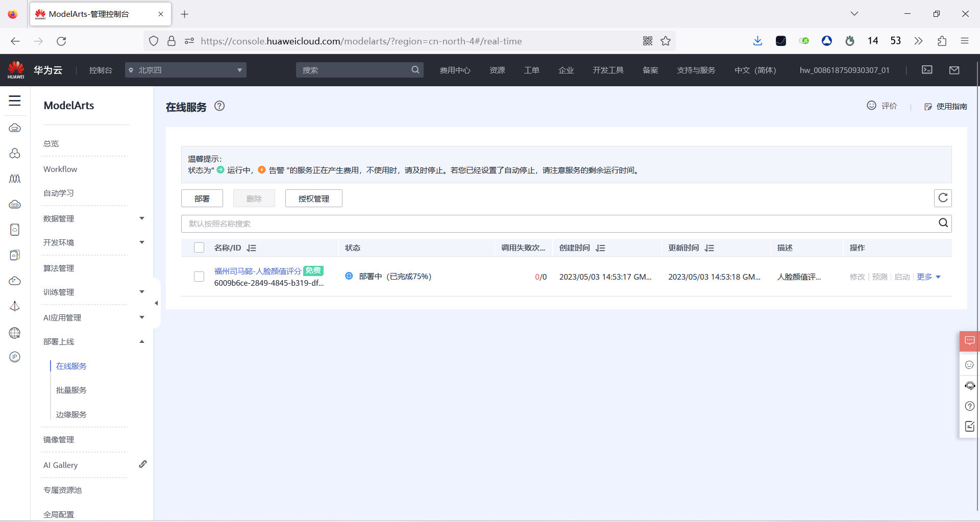
Task: Go to 自动学习 page
Action: coord(59,193)
